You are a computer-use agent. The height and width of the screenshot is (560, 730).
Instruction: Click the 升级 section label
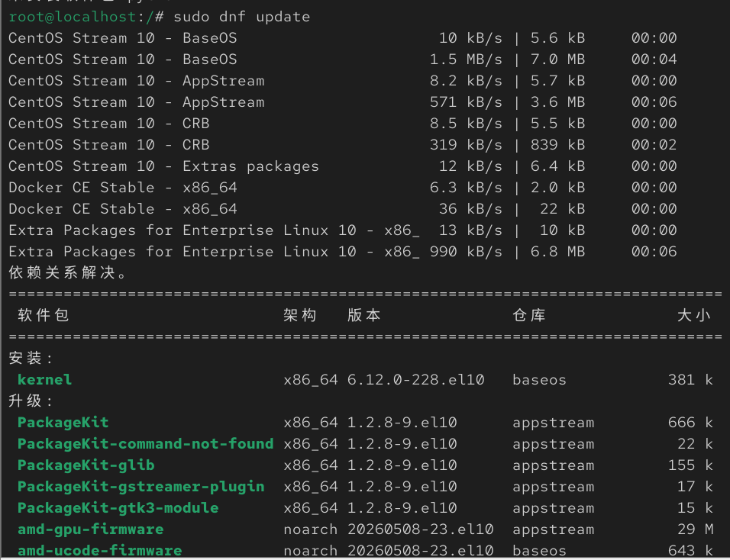click(31, 401)
